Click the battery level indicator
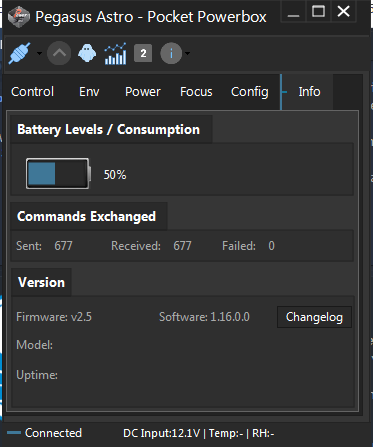Image resolution: width=373 pixels, height=447 pixels. coord(58,174)
